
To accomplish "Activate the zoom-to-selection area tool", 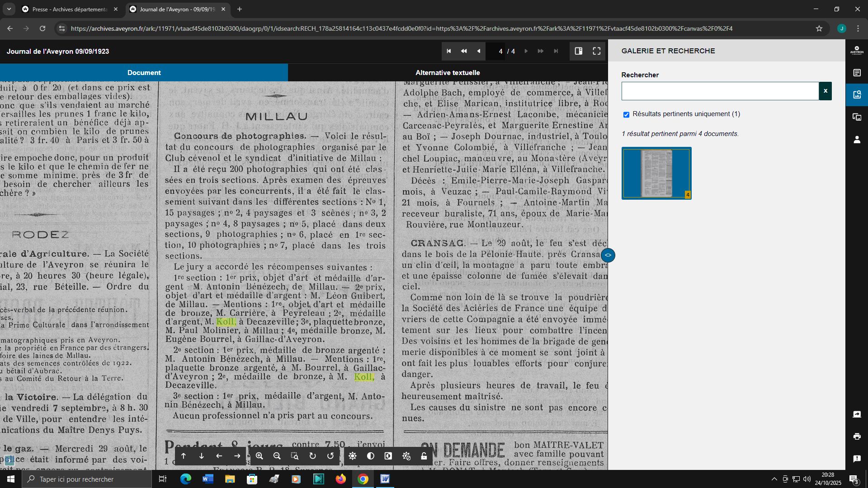I will pos(295,456).
